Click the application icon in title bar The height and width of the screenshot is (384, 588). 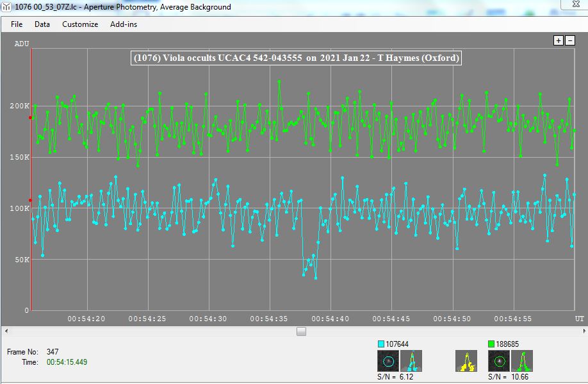(x=6, y=7)
